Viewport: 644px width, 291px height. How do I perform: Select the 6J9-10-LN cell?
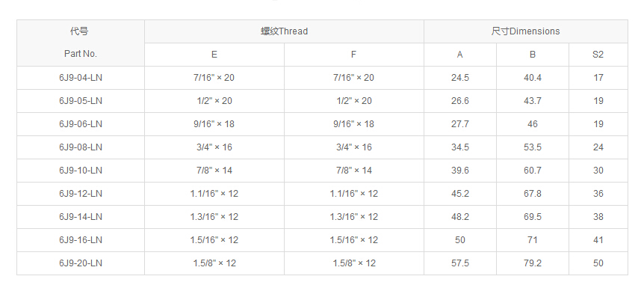81,171
